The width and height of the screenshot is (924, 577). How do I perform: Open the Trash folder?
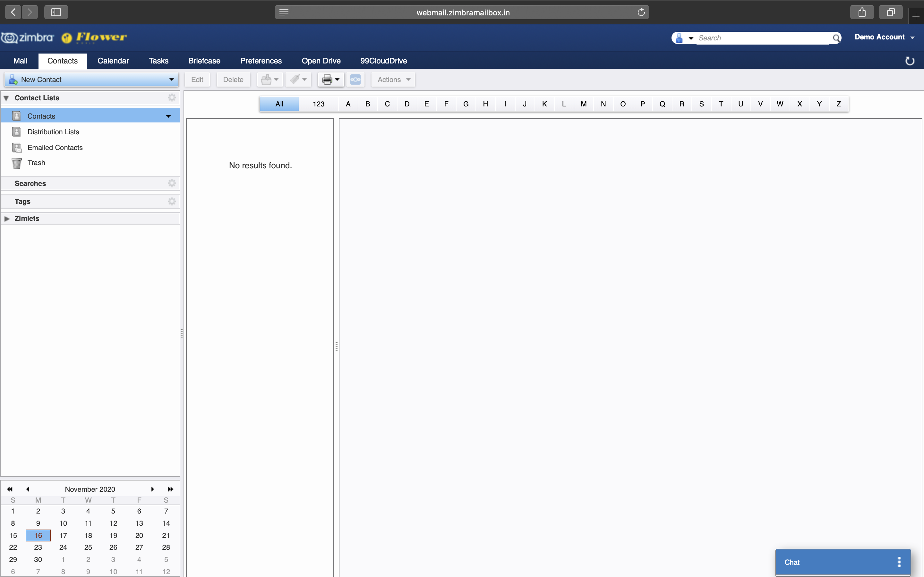click(x=36, y=163)
